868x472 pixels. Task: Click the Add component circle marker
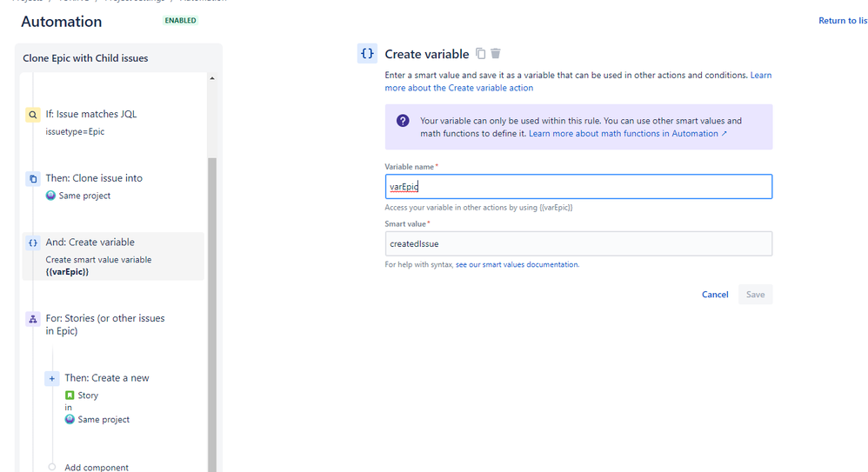click(51, 467)
